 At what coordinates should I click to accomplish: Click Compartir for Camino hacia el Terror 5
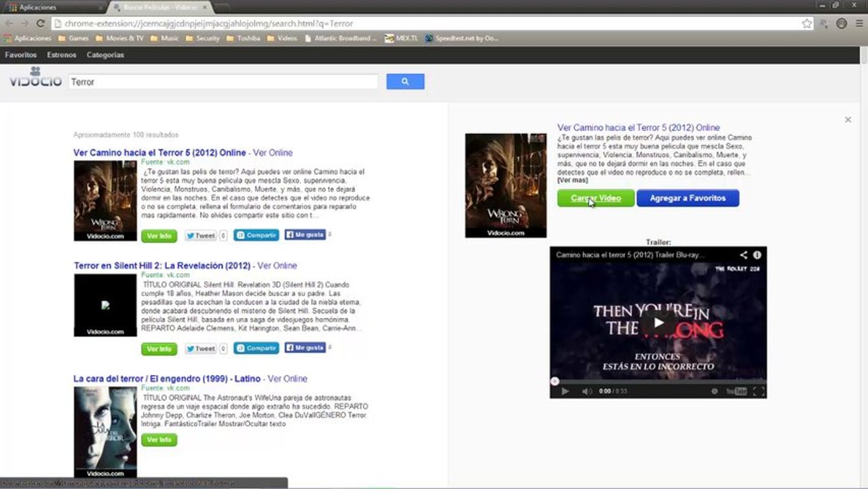click(257, 235)
